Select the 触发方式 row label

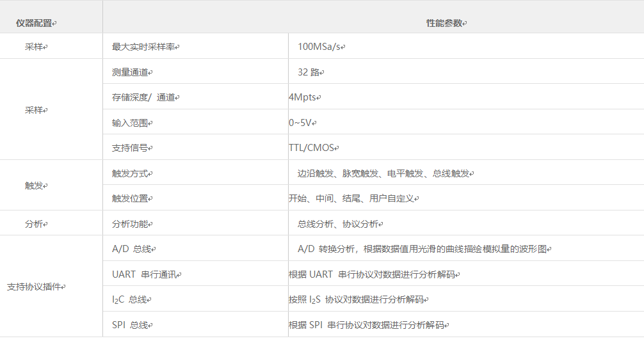coord(132,173)
